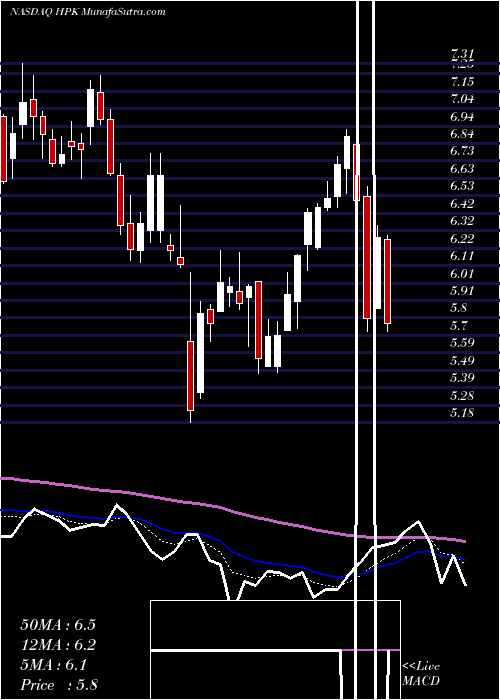Click the 6.94 price axis label
This screenshot has height=700, width=500.
pyautogui.click(x=462, y=117)
